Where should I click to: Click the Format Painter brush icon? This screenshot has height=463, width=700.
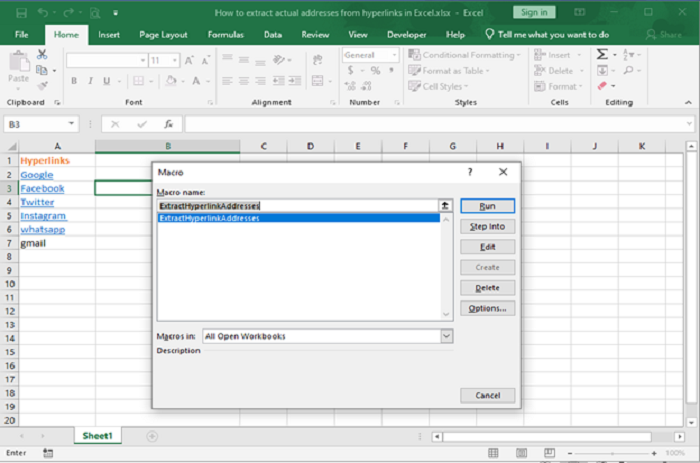coord(42,85)
